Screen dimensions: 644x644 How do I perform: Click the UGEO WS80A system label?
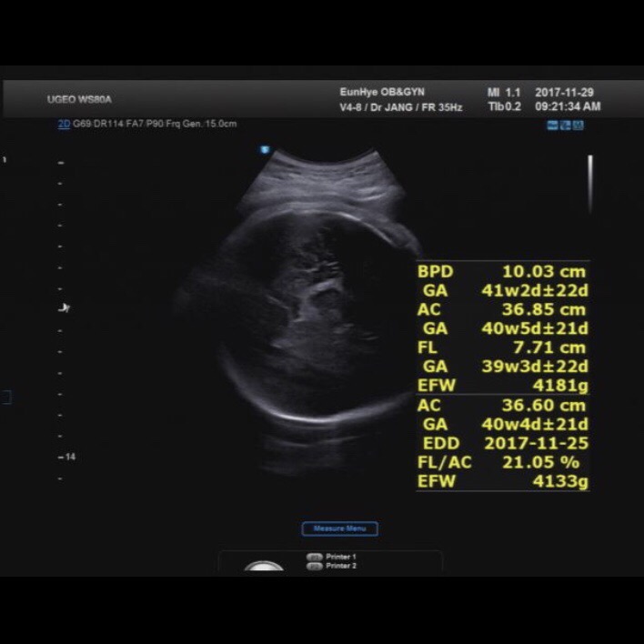(80, 99)
